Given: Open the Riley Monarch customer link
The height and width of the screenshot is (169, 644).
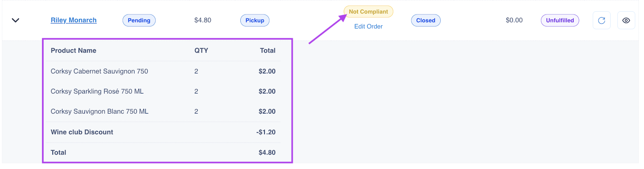Looking at the screenshot, I should (x=74, y=20).
